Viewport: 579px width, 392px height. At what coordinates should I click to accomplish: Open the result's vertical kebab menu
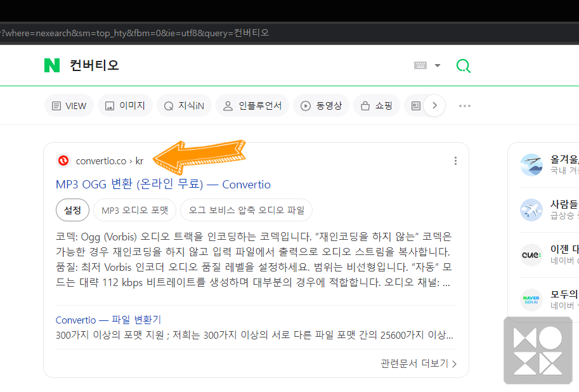(x=456, y=160)
